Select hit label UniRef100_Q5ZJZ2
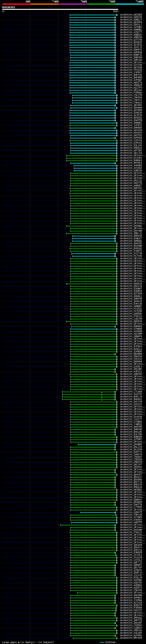This screenshot has width=146, height=644. (131, 180)
